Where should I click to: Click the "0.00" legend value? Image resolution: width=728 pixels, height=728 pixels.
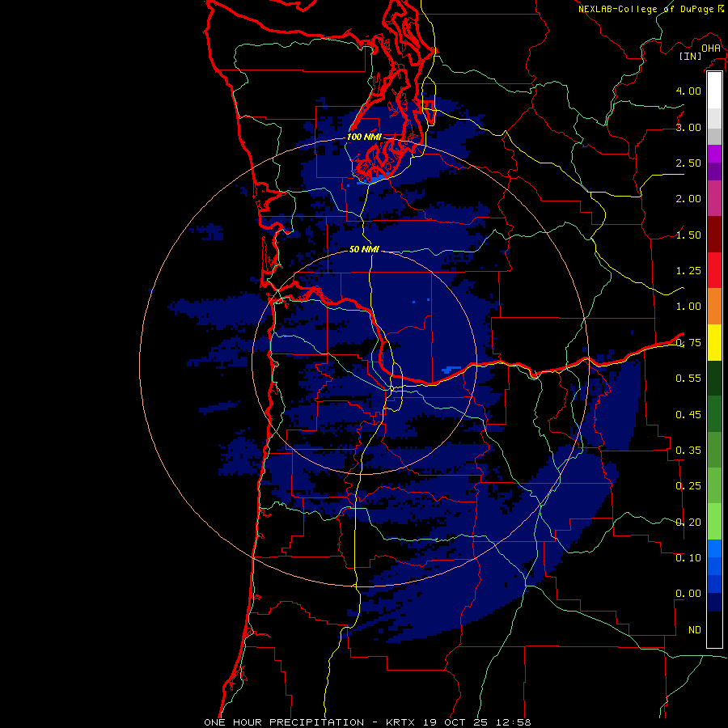click(x=688, y=594)
